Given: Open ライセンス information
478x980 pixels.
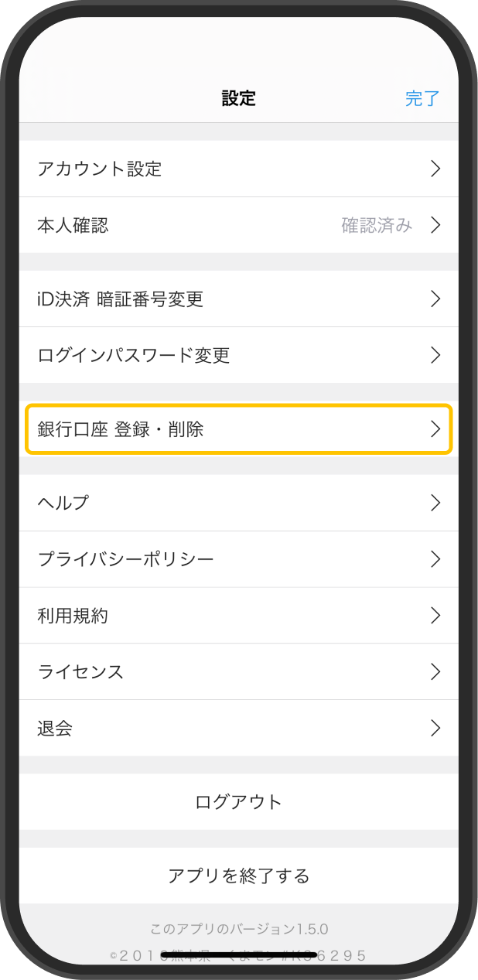Looking at the screenshot, I should point(239,671).
